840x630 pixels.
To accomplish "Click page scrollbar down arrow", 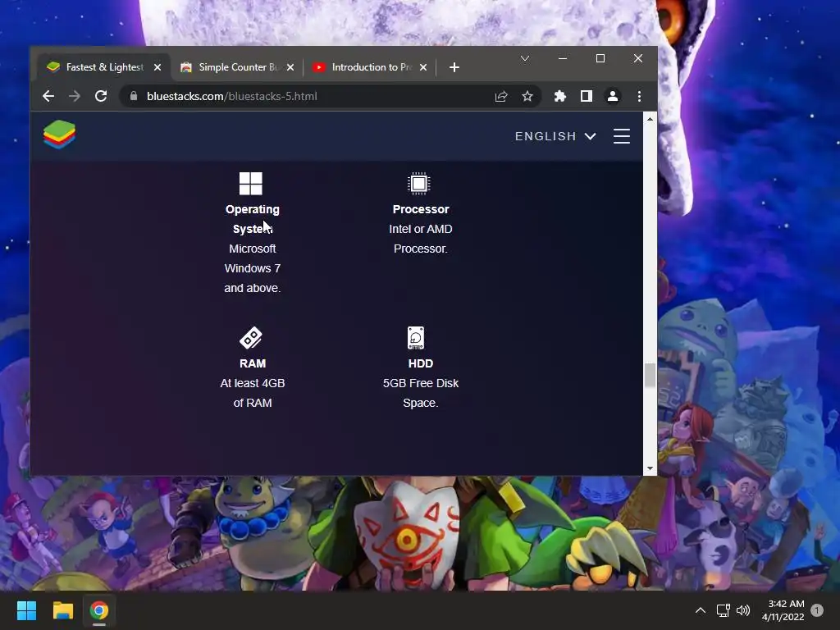I will click(650, 468).
